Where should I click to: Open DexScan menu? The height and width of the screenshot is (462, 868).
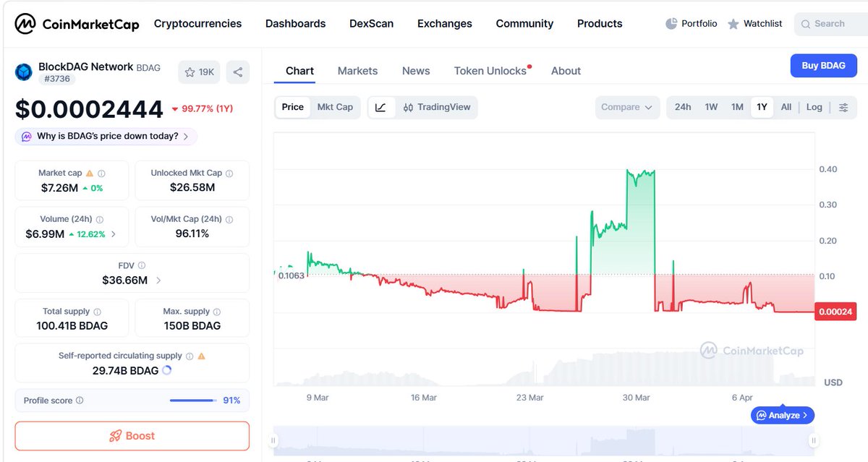click(x=372, y=24)
